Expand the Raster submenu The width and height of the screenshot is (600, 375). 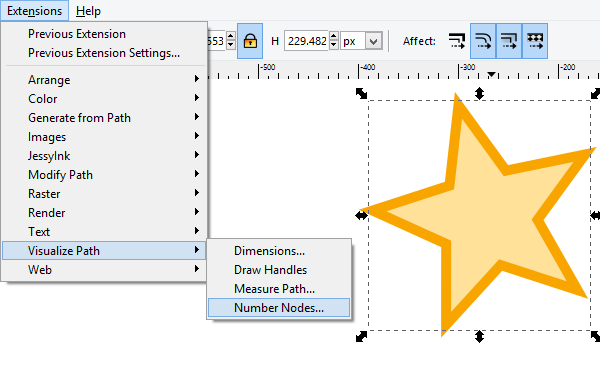(104, 194)
